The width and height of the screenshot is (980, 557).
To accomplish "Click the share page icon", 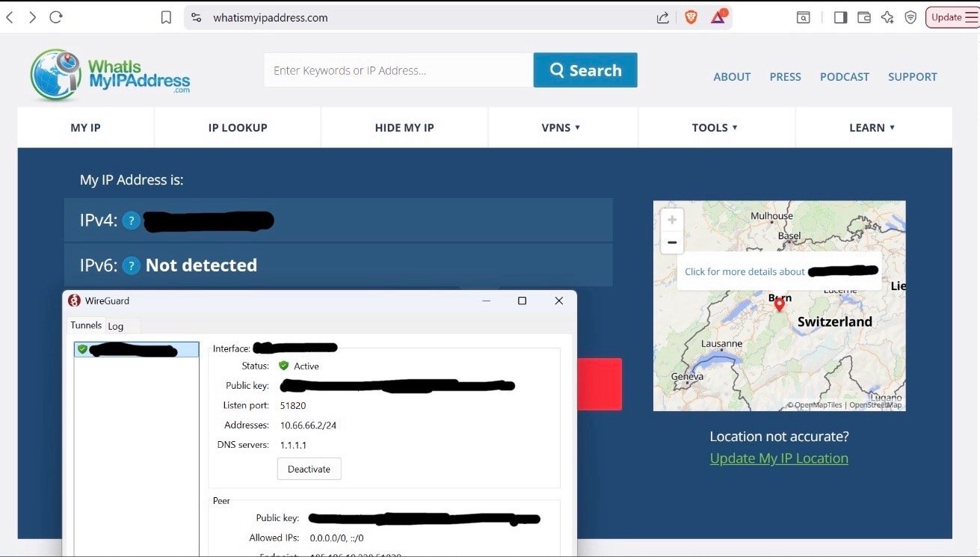I will coord(662,16).
